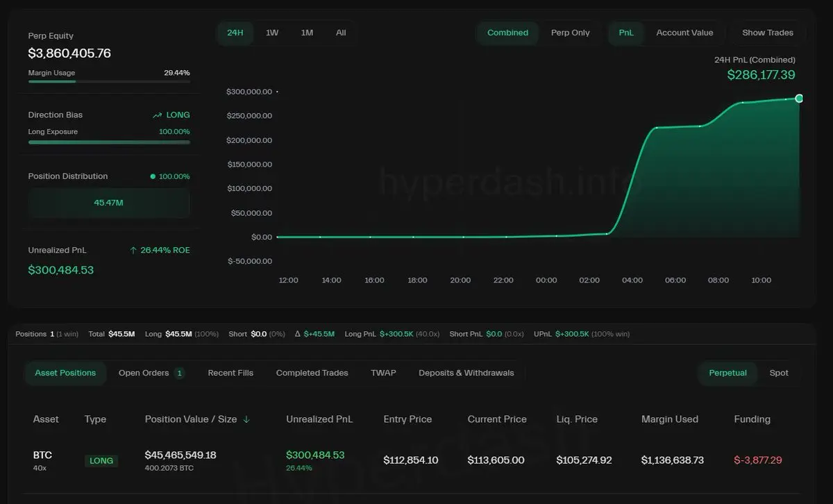Viewport: 833px width, 504px height.
Task: Select the Perpetual market toggle
Action: coord(727,373)
